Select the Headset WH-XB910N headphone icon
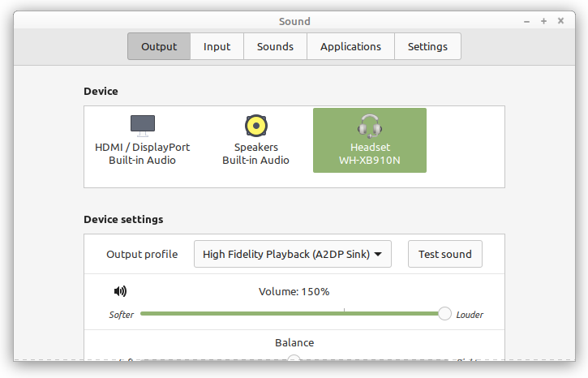 click(x=370, y=126)
